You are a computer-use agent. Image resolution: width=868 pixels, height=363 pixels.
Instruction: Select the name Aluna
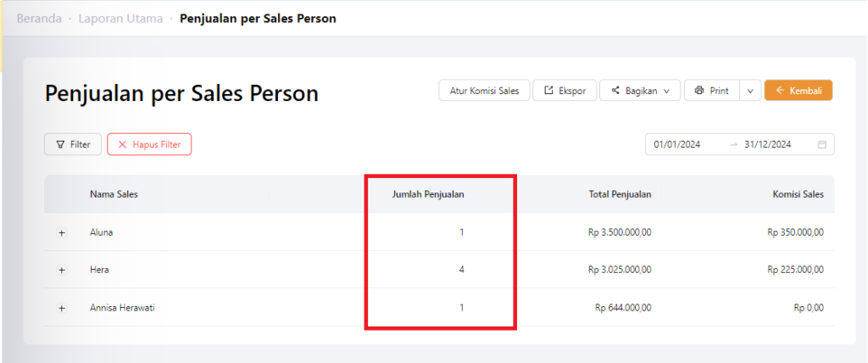[102, 232]
